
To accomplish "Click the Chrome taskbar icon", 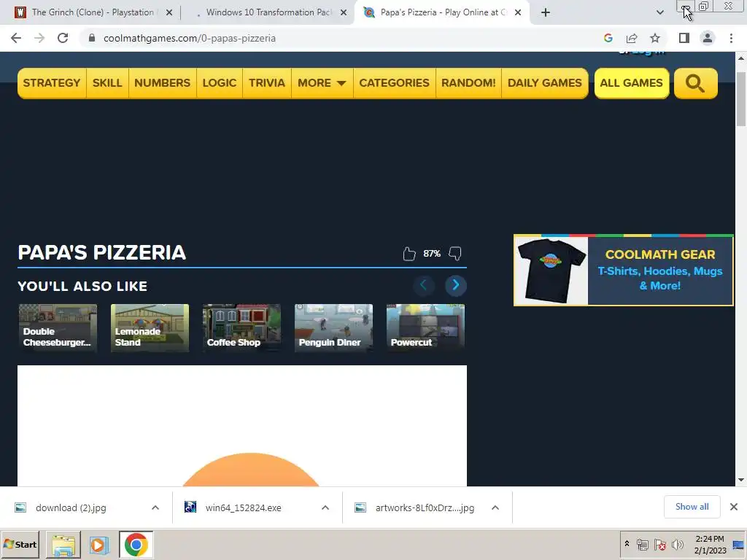I will pos(136,545).
